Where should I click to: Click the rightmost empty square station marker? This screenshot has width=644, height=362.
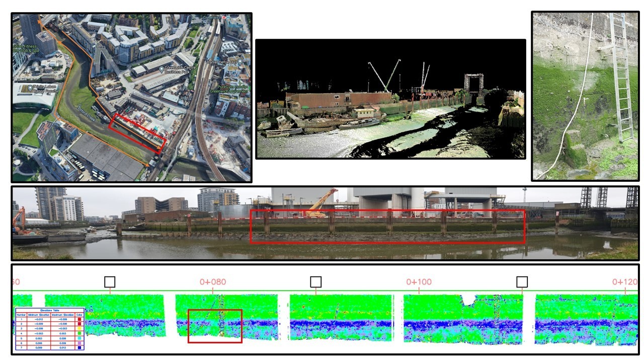522,282
